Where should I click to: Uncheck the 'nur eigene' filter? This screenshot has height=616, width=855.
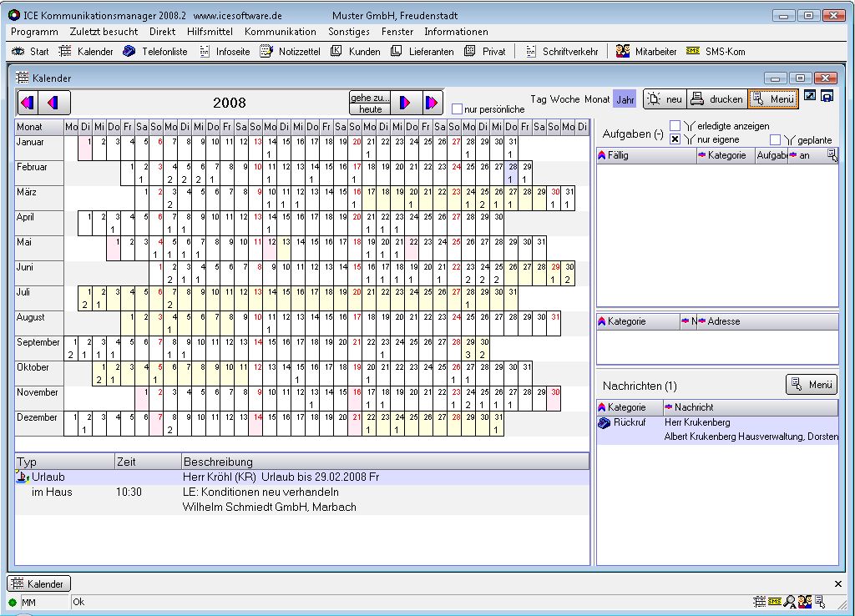pyautogui.click(x=675, y=139)
